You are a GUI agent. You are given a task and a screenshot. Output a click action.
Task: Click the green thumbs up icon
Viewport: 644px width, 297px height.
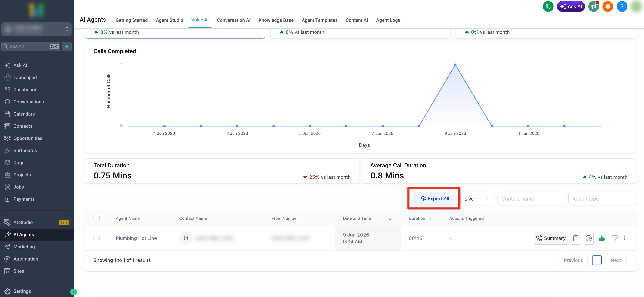601,238
